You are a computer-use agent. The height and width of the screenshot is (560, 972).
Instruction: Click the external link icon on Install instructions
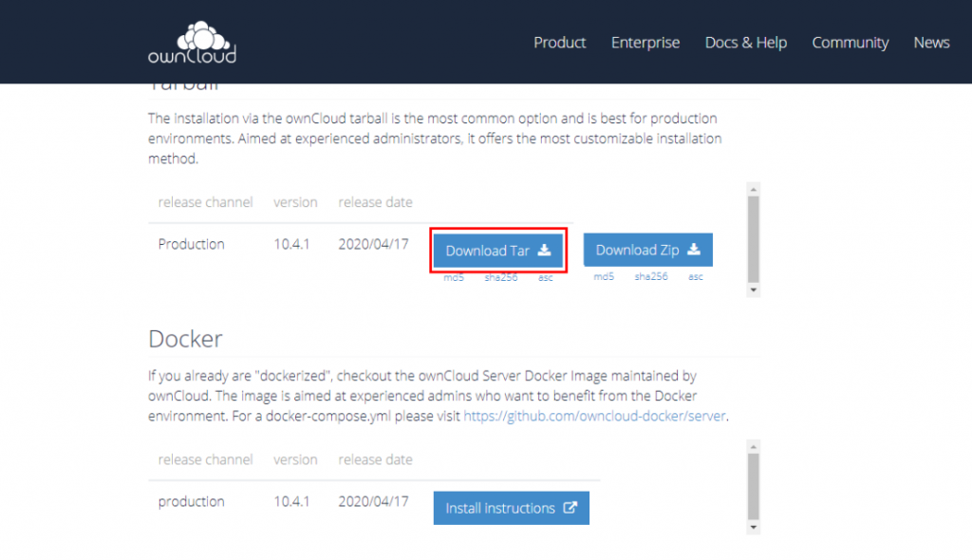570,508
